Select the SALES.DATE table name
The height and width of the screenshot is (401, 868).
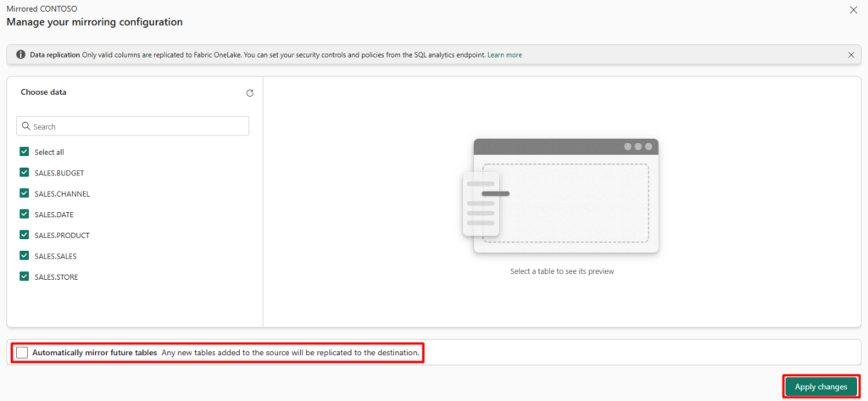[54, 214]
